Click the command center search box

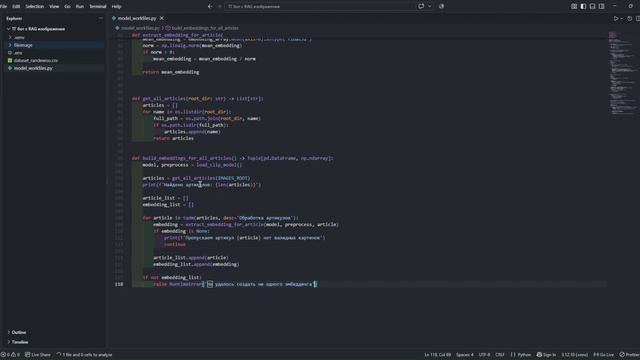pyautogui.click(x=320, y=7)
